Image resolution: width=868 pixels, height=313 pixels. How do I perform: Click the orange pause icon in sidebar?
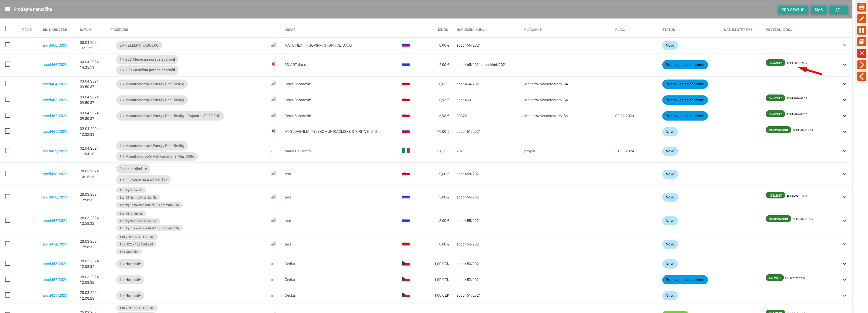point(862,30)
